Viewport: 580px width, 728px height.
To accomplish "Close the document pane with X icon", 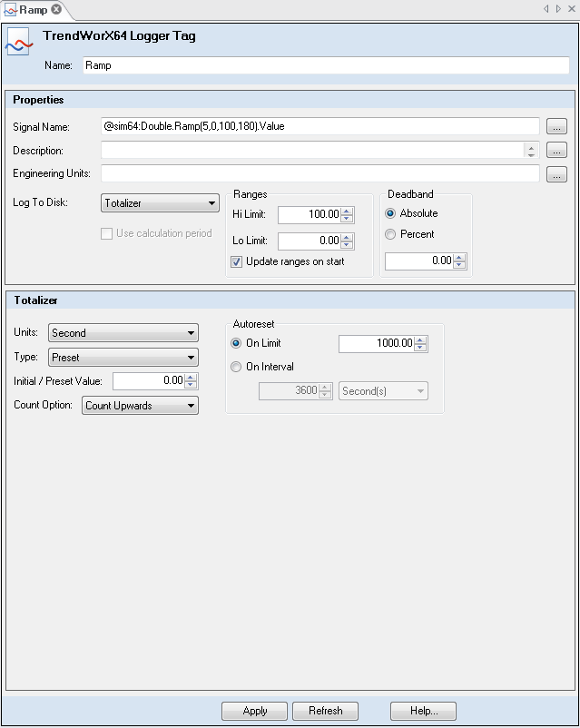I will pos(572,9).
